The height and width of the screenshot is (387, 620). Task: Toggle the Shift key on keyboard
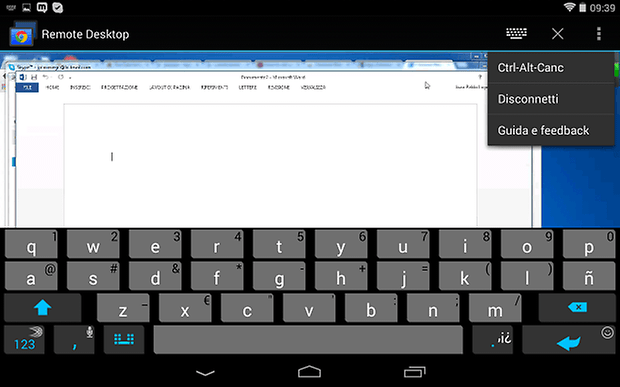(x=43, y=308)
